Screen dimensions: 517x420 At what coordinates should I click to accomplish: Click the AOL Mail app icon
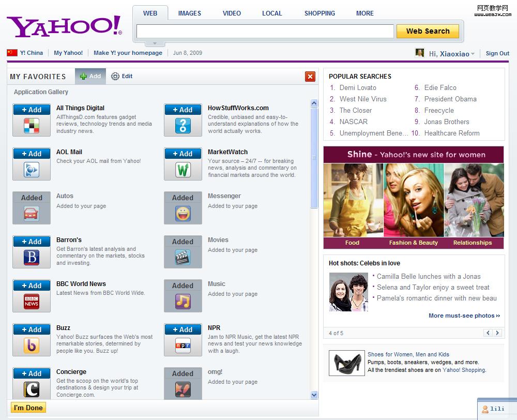tap(32, 170)
